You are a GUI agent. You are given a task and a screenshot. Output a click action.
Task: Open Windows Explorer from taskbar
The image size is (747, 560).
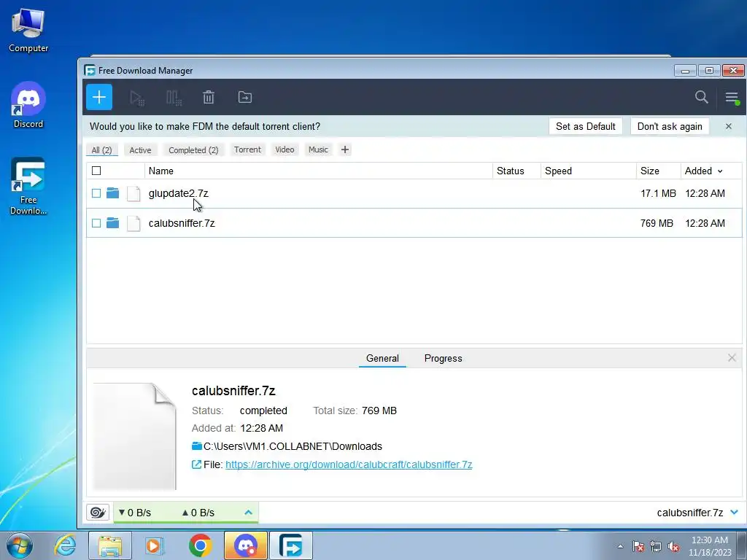coord(110,545)
